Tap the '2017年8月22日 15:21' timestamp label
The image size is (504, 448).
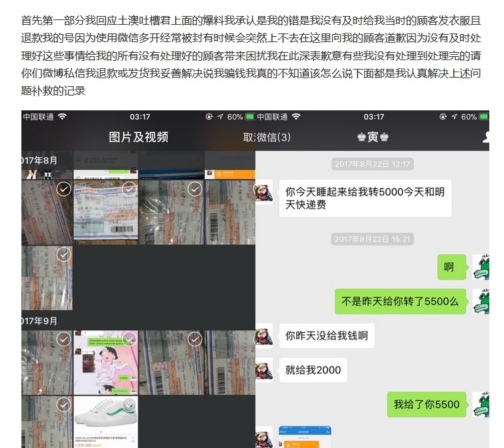click(374, 239)
